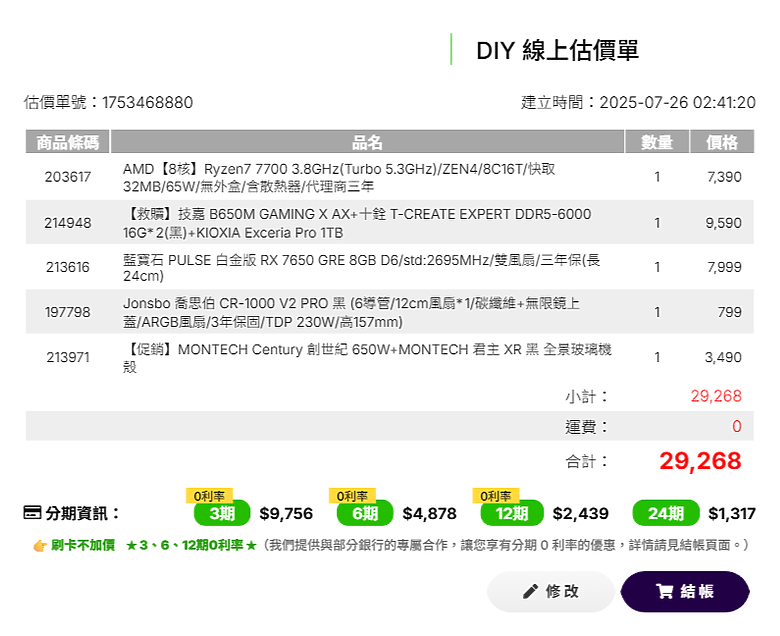Select the 6期 installment badge

click(x=365, y=513)
